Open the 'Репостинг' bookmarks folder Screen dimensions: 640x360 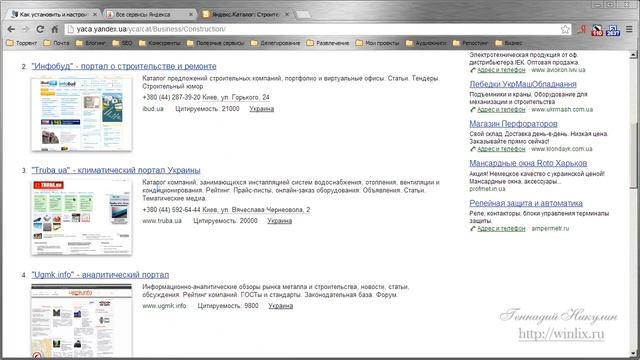coord(471,43)
